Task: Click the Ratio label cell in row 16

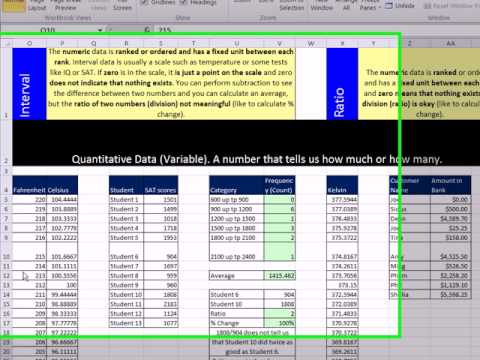Action: pyautogui.click(x=236, y=314)
